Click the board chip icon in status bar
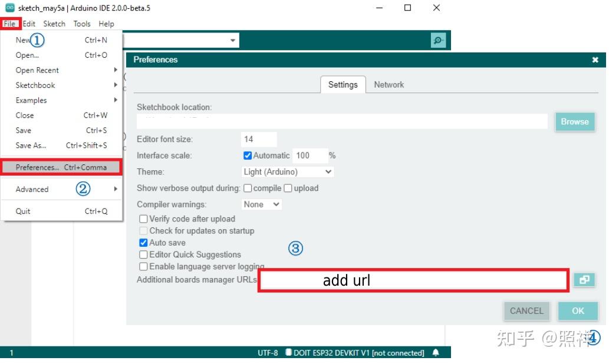 288,352
